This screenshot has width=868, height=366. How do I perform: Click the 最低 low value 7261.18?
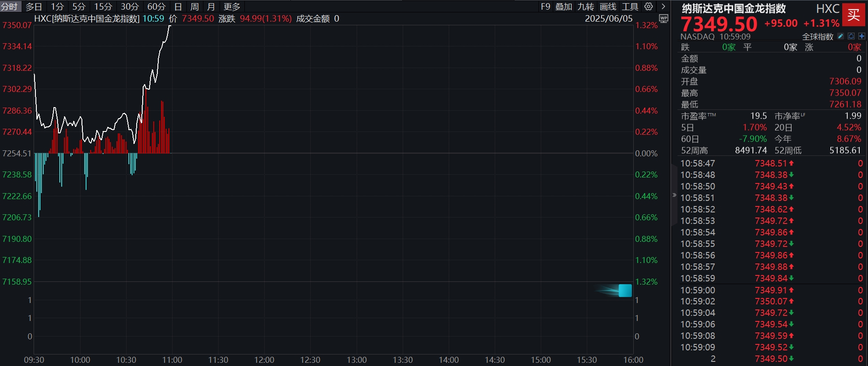(x=845, y=104)
